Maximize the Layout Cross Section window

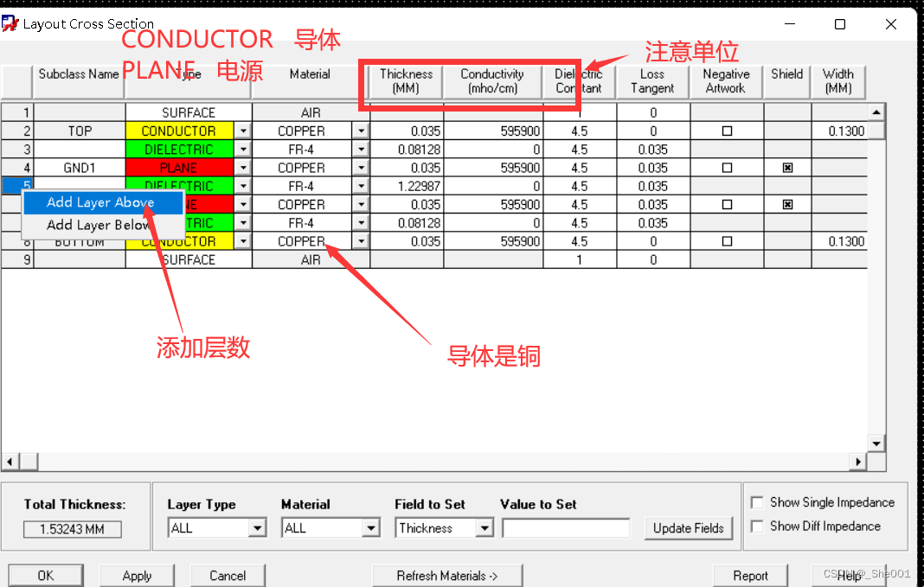coord(839,24)
